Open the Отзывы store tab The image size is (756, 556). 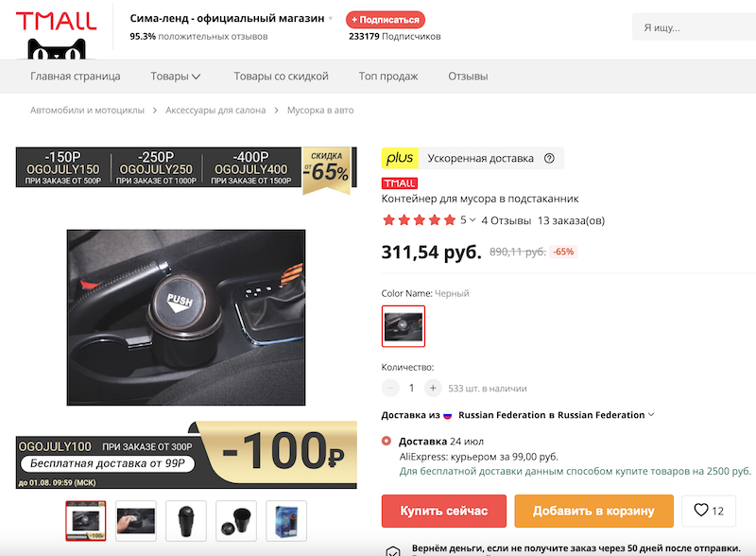click(x=468, y=77)
